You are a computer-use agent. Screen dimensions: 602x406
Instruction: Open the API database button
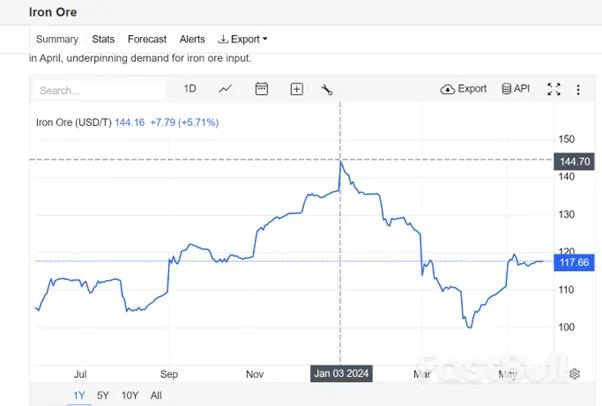[x=515, y=89]
